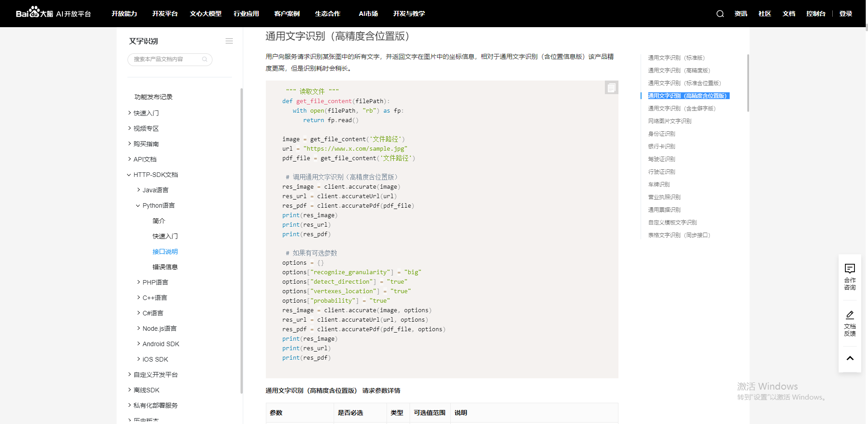Viewport: 868px width, 424px height.
Task: Click the magnifier inside the sidebar search box
Action: point(205,59)
